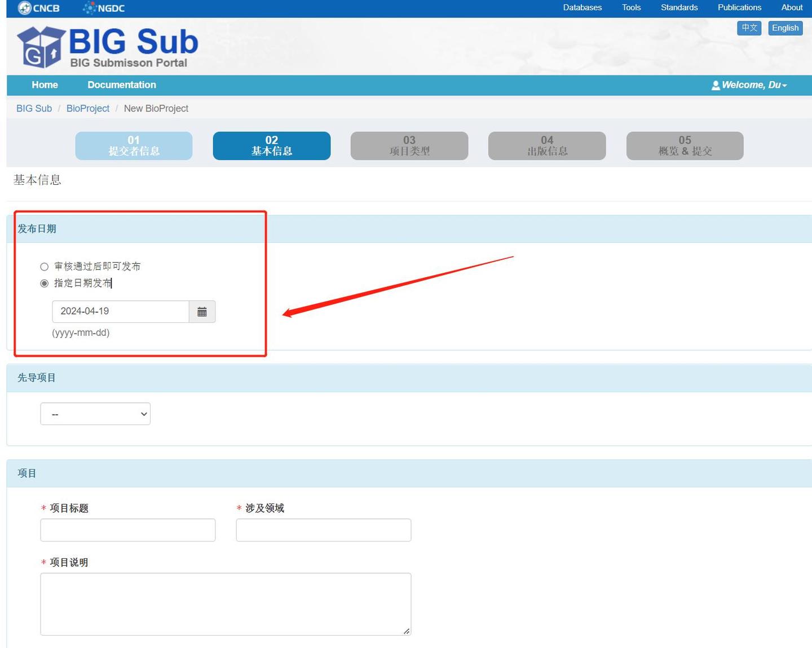Switch language to 中文
This screenshot has width=812, height=648.
(749, 28)
